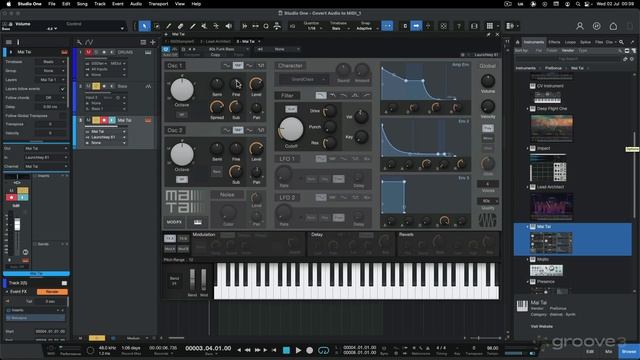Screen dimensions: 640x360
Task: Toggle the Loop transport button
Action: pyautogui.click(x=324, y=350)
